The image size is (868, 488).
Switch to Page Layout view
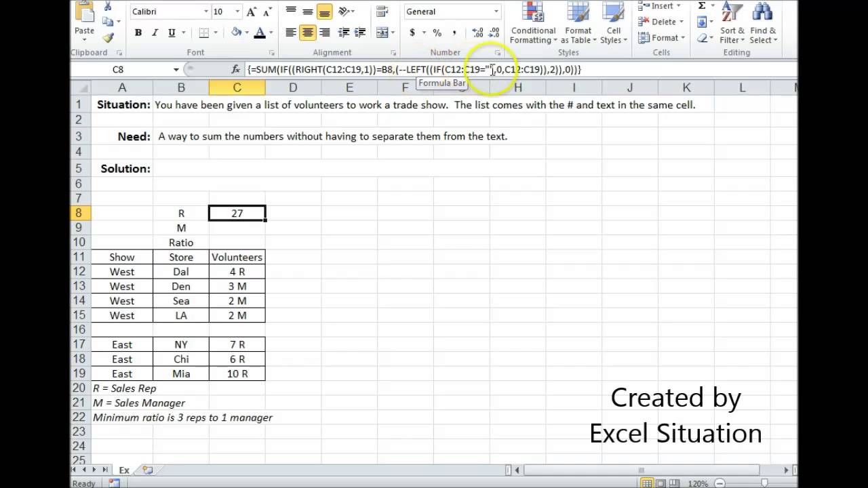click(660, 483)
